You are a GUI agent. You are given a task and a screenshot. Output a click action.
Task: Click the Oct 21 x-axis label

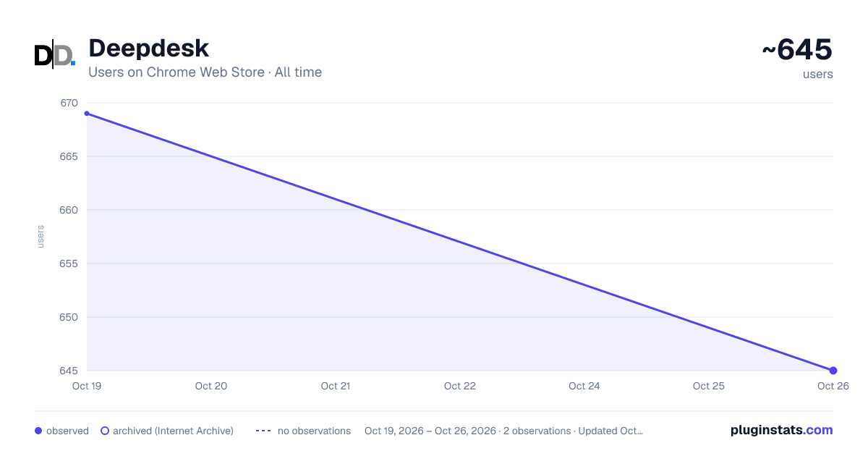click(336, 386)
